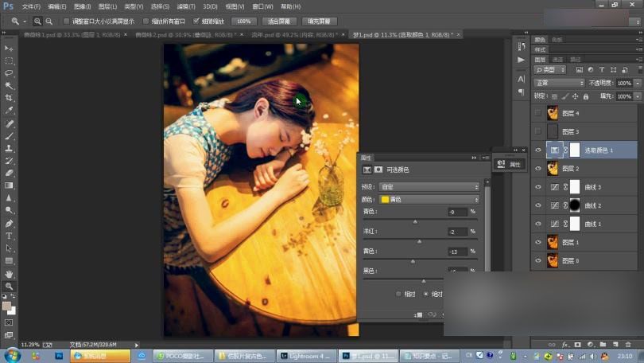Viewport: 644px width, 363px height.
Task: Select the 相对 radio button
Action: tap(399, 294)
